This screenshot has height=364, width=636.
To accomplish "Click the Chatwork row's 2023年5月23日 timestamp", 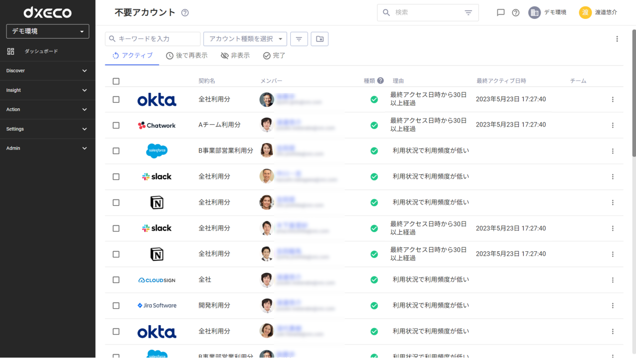I will click(x=511, y=125).
